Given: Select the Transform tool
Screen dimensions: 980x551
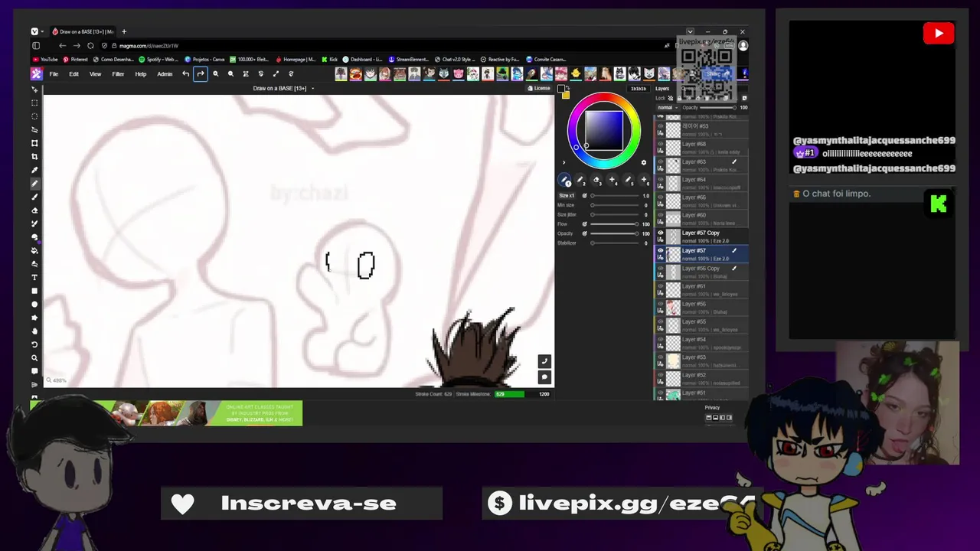Looking at the screenshot, I should 34,143.
